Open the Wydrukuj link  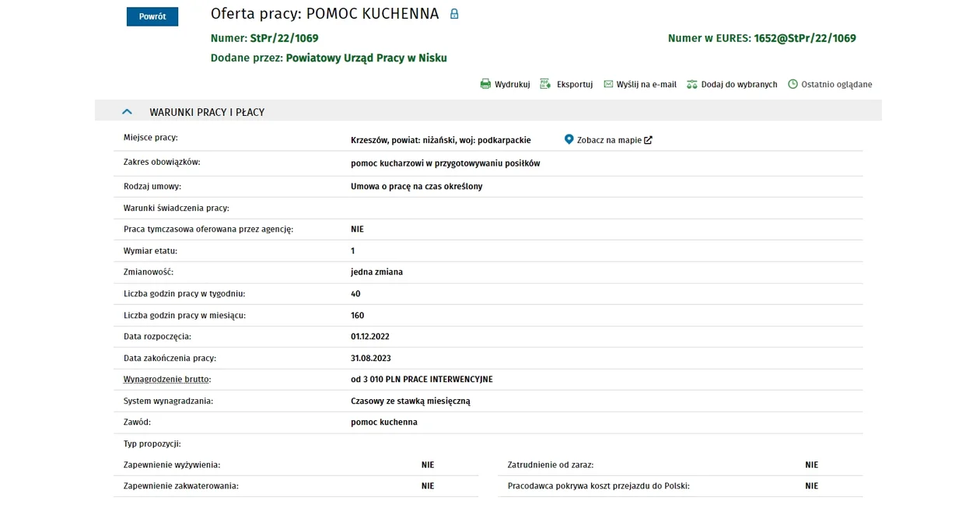pos(512,84)
